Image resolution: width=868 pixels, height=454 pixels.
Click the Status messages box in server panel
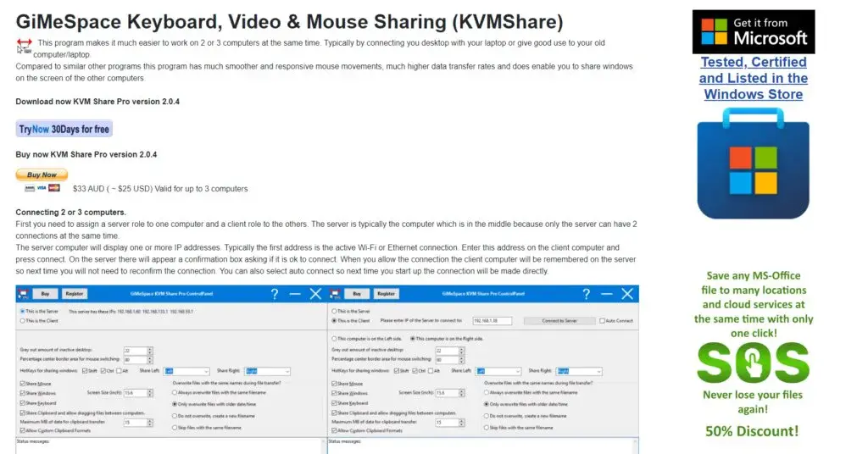[x=170, y=446]
